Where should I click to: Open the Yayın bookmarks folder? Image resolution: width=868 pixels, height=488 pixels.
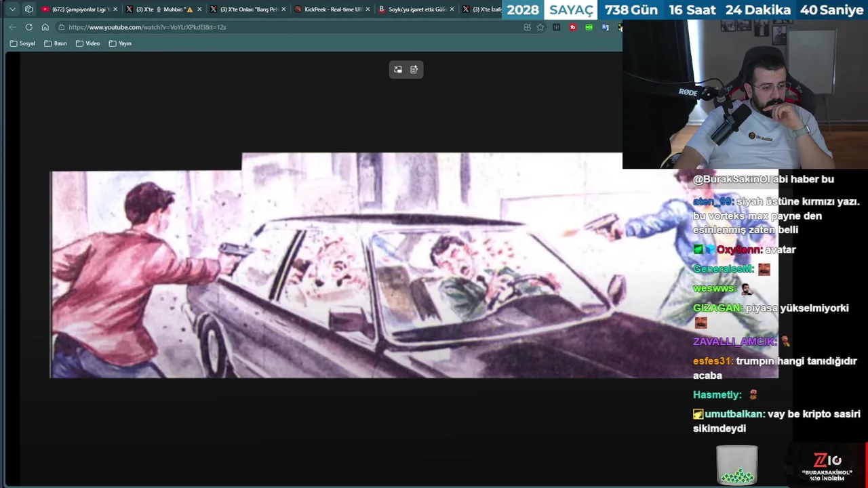point(120,43)
